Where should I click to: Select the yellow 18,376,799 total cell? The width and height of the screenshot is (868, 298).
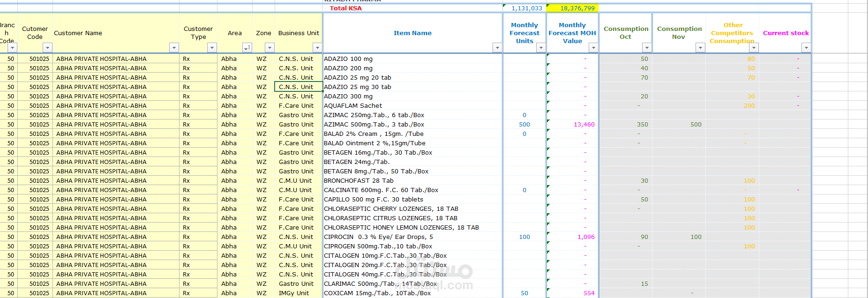573,8
